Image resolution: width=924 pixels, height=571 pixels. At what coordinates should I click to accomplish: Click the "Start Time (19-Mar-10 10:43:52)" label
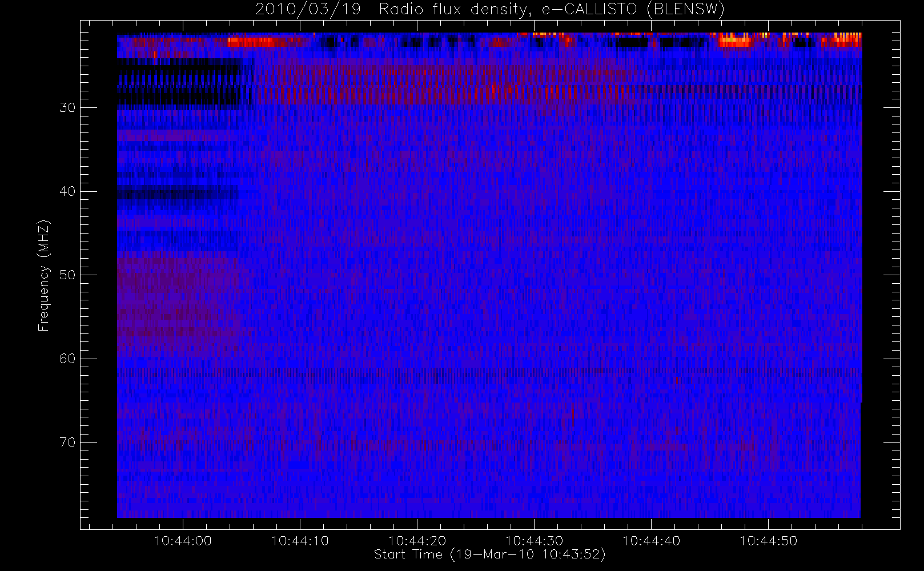click(490, 554)
